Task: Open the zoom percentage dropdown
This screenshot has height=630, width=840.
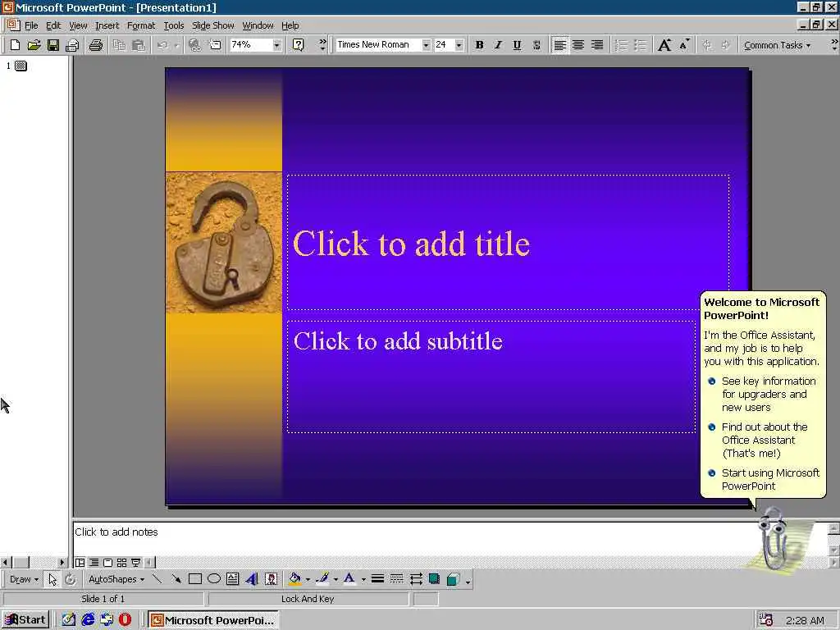Action: [x=276, y=45]
